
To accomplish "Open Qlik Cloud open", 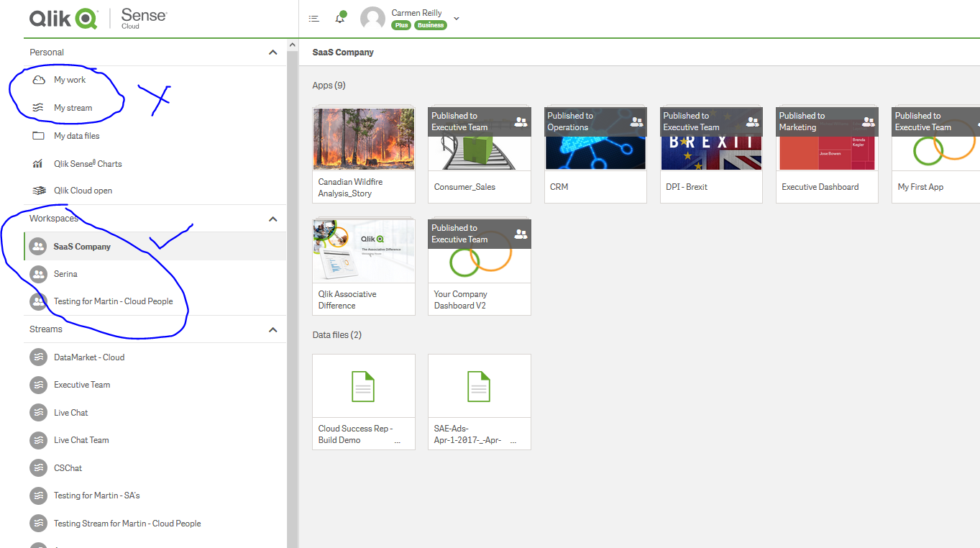I will pos(83,191).
